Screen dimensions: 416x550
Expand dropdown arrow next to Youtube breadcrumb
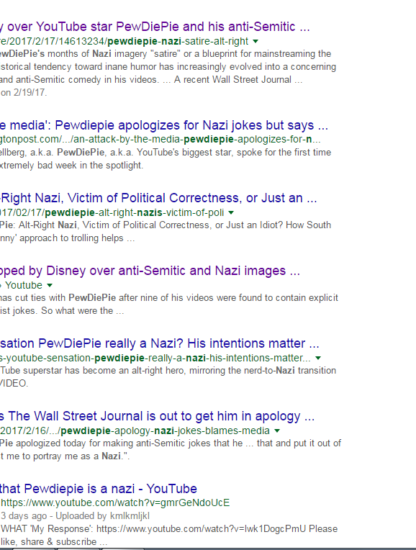tap(49, 286)
